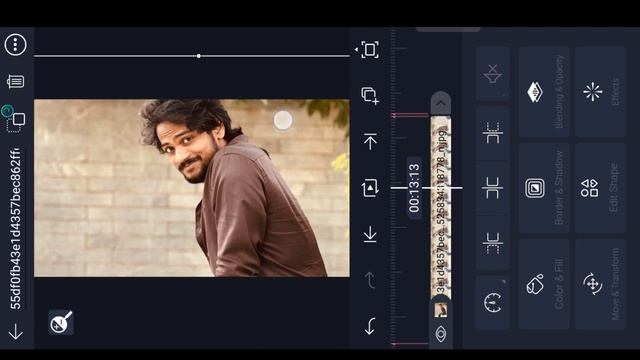This screenshot has width=640, height=360.
Task: Tap the bright curved arrow icon
Action: (370, 326)
